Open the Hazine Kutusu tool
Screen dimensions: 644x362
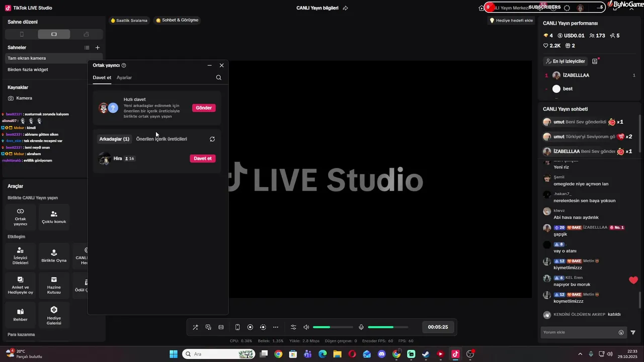[54, 286]
